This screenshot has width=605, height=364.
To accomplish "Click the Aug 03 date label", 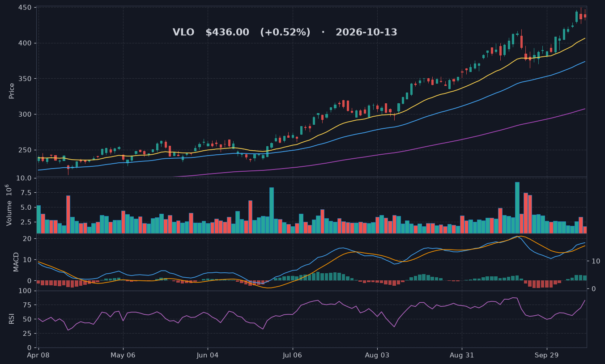I will [x=377, y=356].
